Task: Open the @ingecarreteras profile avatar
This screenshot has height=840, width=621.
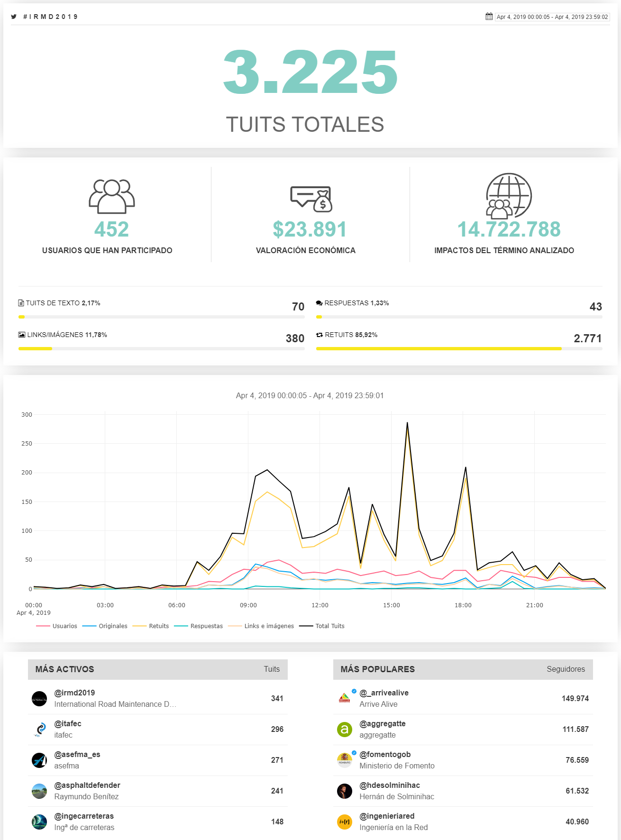Action: 39,822
